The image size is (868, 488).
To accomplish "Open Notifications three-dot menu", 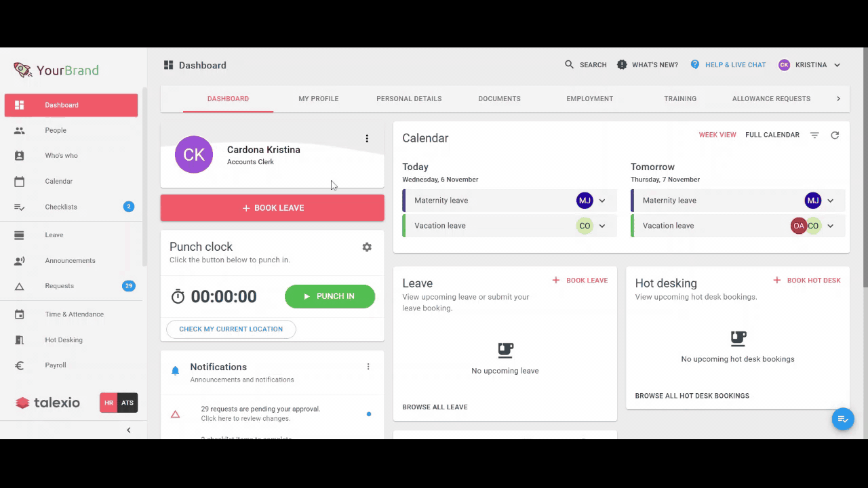I will point(368,367).
